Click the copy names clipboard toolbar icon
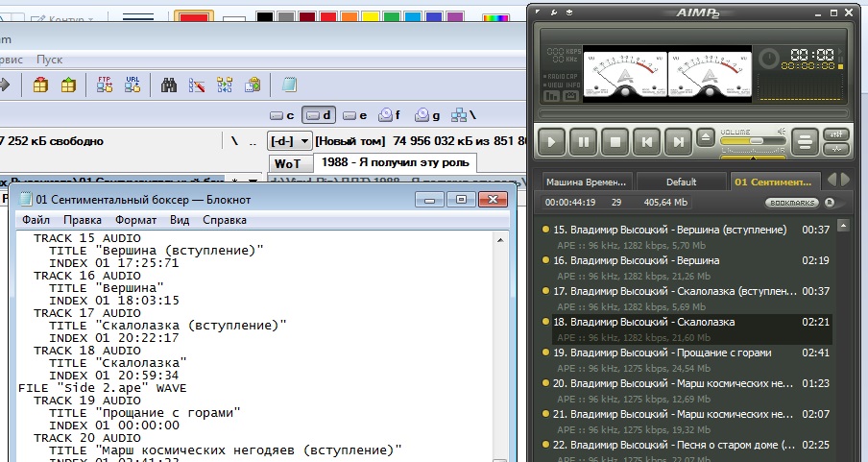Image resolution: width=868 pixels, height=462 pixels. pyautogui.click(x=253, y=85)
